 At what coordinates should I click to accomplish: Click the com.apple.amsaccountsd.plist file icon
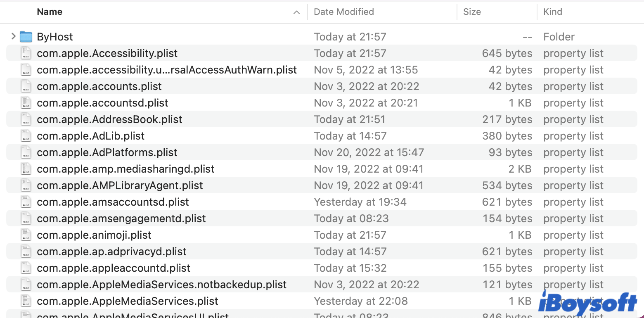coord(26,202)
